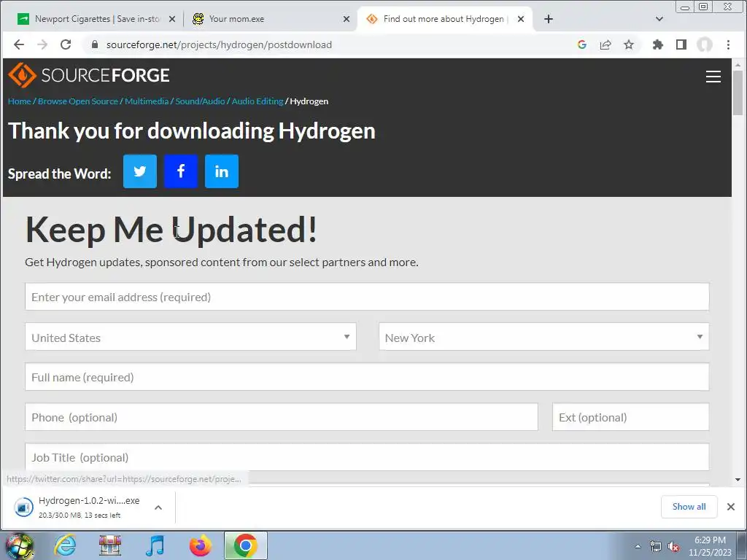Open the Windows Start menu
This screenshot has width=747, height=560.
coord(20,545)
